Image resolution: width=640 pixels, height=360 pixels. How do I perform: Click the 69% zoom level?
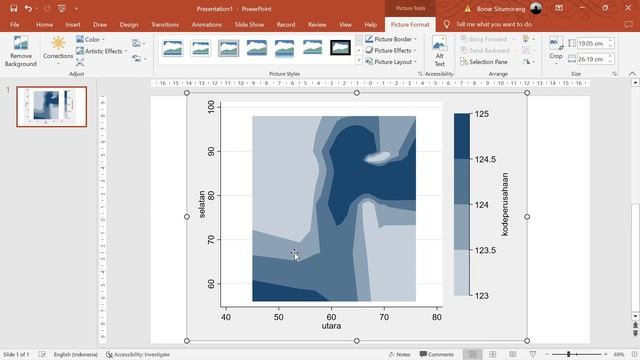coord(619,354)
